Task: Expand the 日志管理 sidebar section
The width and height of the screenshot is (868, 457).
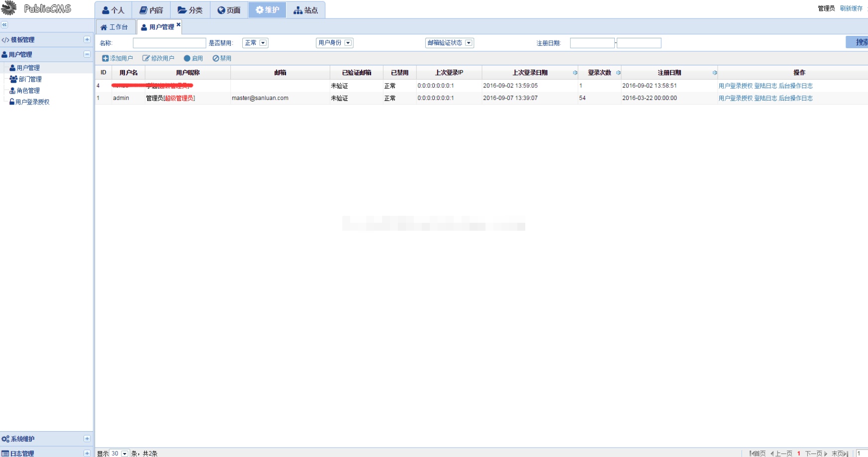Action: pos(87,453)
